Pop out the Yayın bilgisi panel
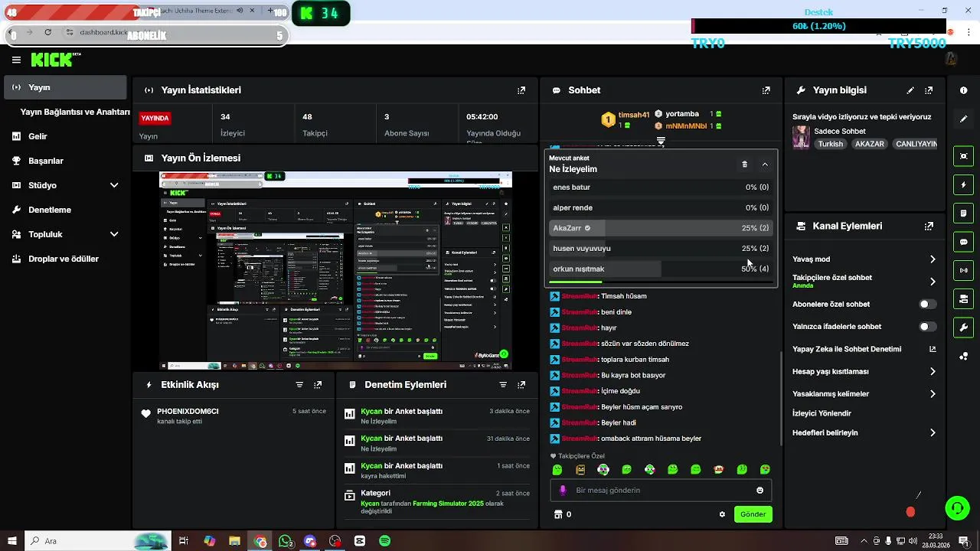980x551 pixels. [x=929, y=90]
